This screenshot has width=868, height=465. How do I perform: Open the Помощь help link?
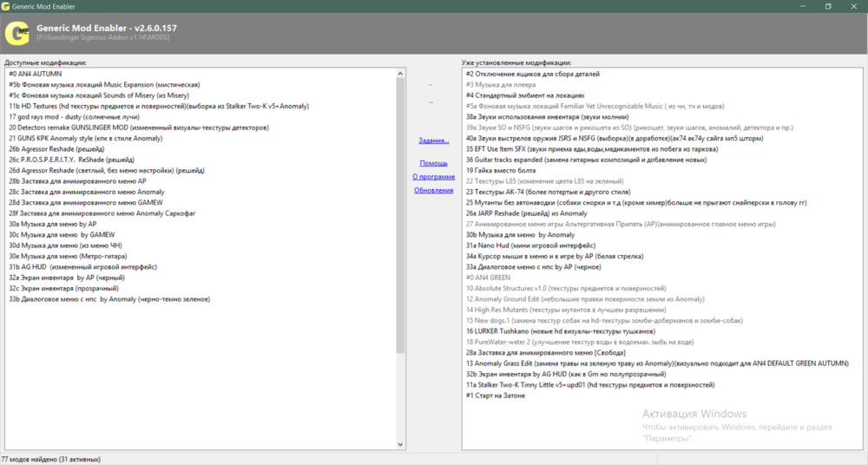point(433,163)
